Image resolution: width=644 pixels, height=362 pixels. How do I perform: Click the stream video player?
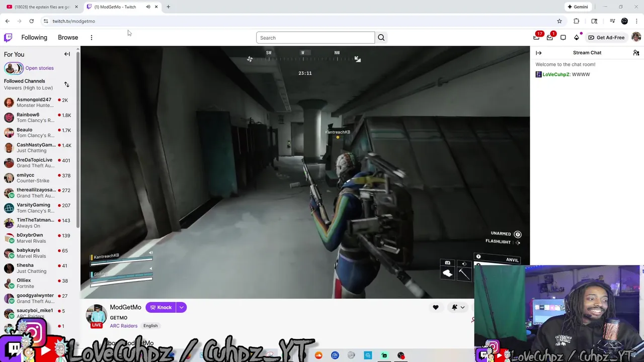(305, 172)
